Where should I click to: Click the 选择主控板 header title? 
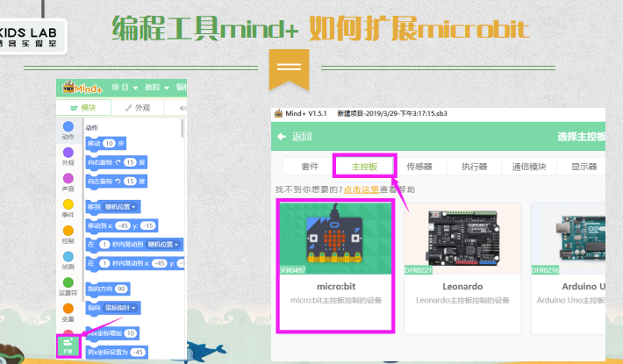[581, 137]
